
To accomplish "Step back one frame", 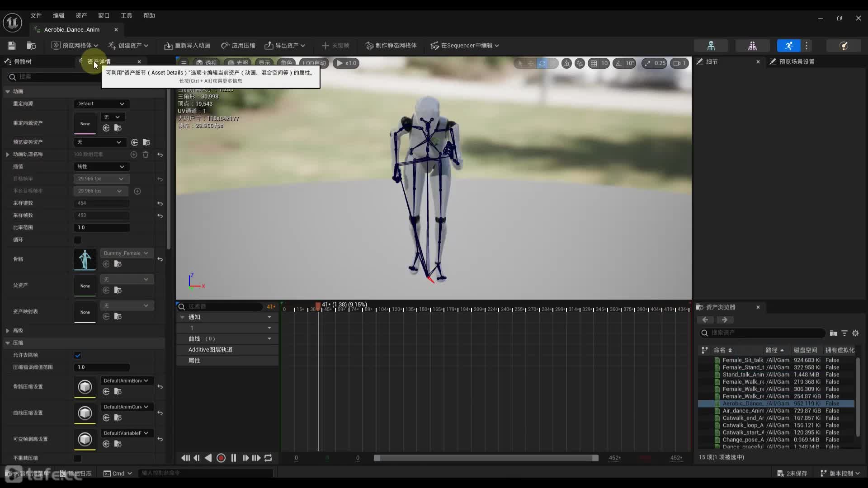I will [197, 458].
